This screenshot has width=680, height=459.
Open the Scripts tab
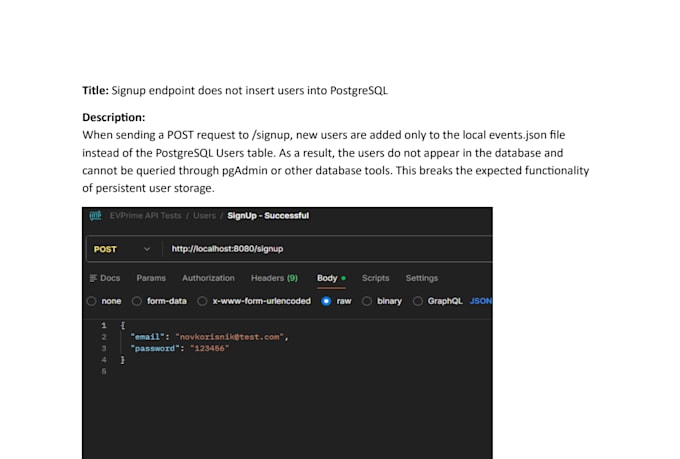(376, 278)
